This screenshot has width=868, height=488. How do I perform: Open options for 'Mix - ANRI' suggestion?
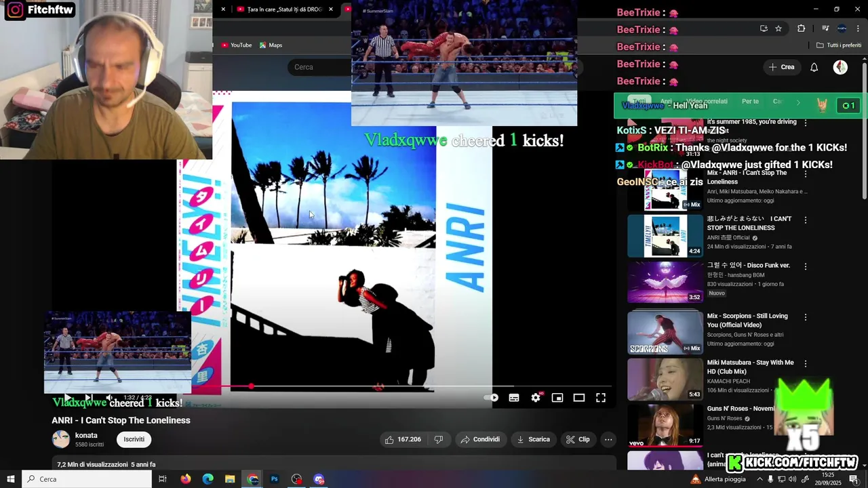tap(806, 174)
